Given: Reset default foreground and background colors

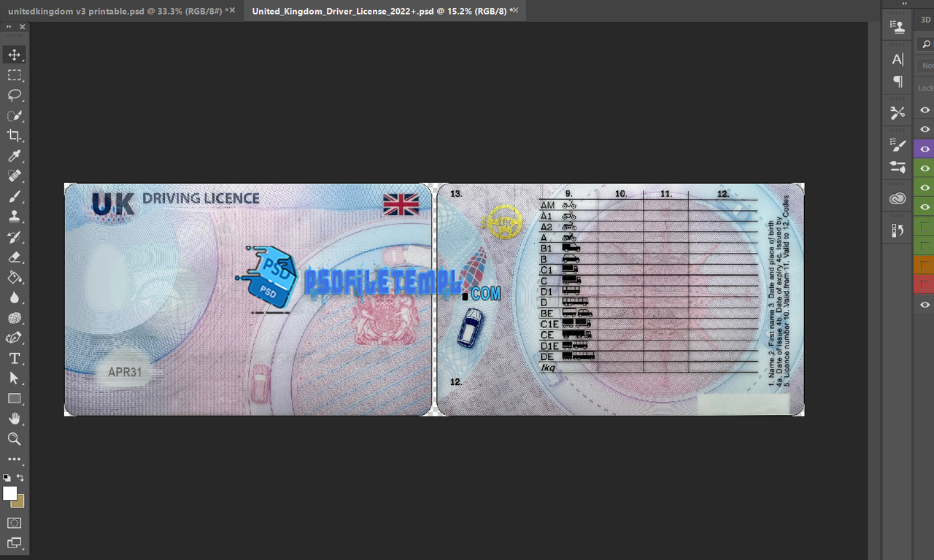Looking at the screenshot, I should pos(7,478).
